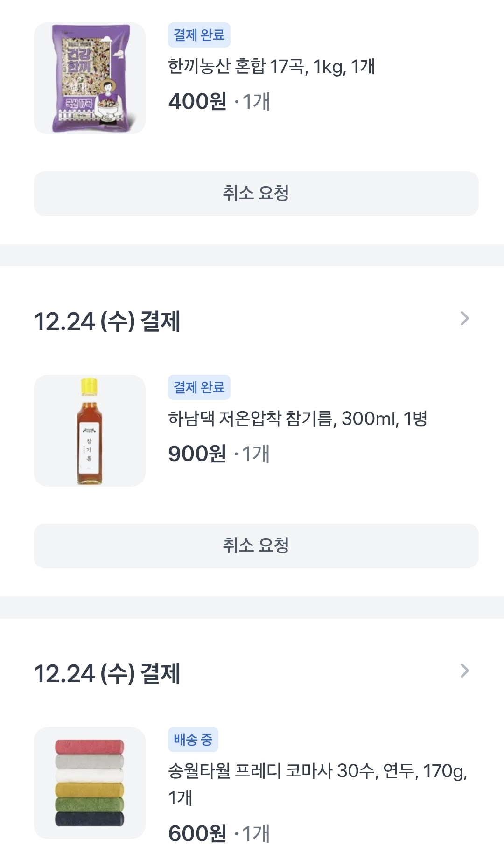Click the 송월타월 프레디 코마사 product title
504x860 pixels.
tap(317, 771)
